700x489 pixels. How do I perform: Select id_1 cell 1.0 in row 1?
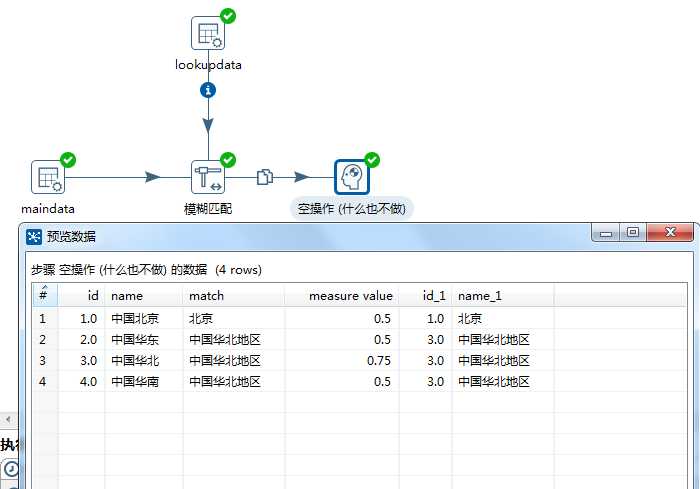(425, 318)
